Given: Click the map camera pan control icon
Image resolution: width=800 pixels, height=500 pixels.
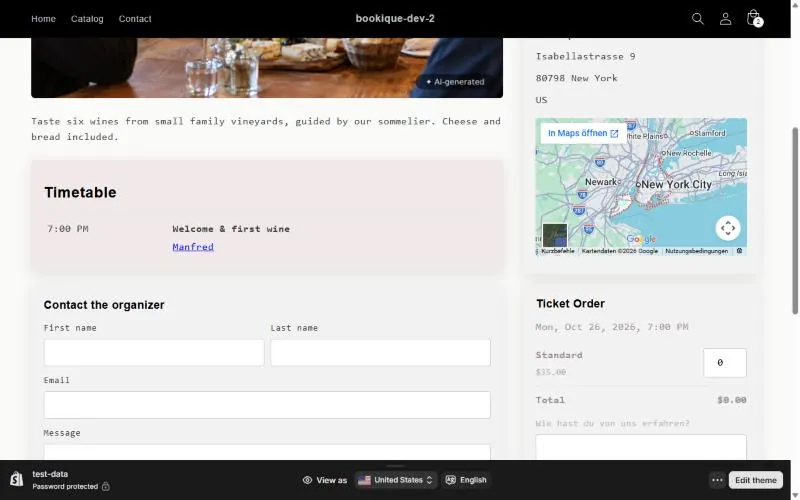Looking at the screenshot, I should [728, 228].
